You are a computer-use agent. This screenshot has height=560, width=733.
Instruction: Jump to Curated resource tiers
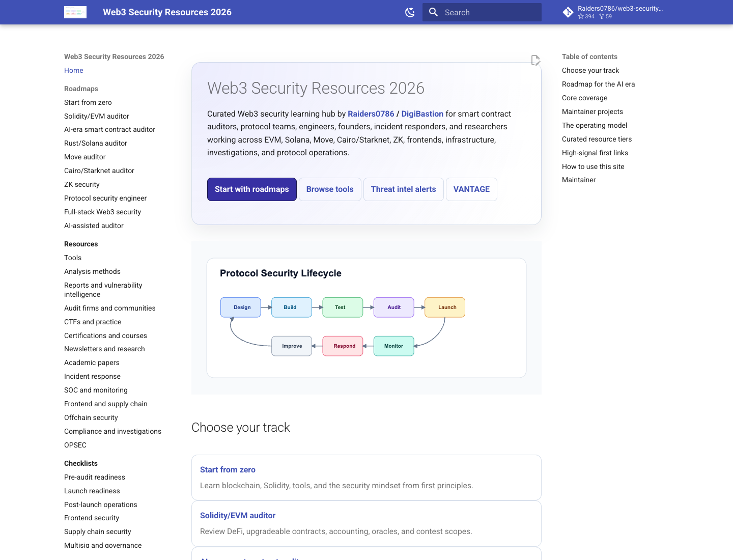click(x=597, y=139)
